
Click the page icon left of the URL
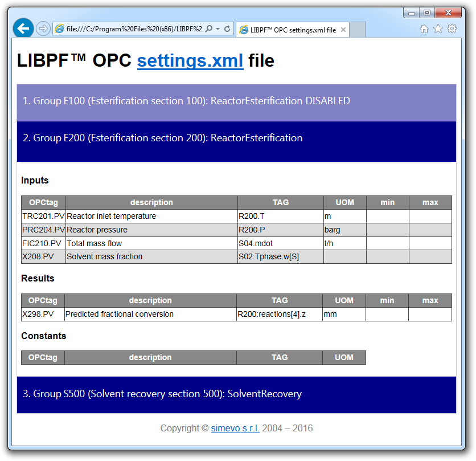[59, 29]
